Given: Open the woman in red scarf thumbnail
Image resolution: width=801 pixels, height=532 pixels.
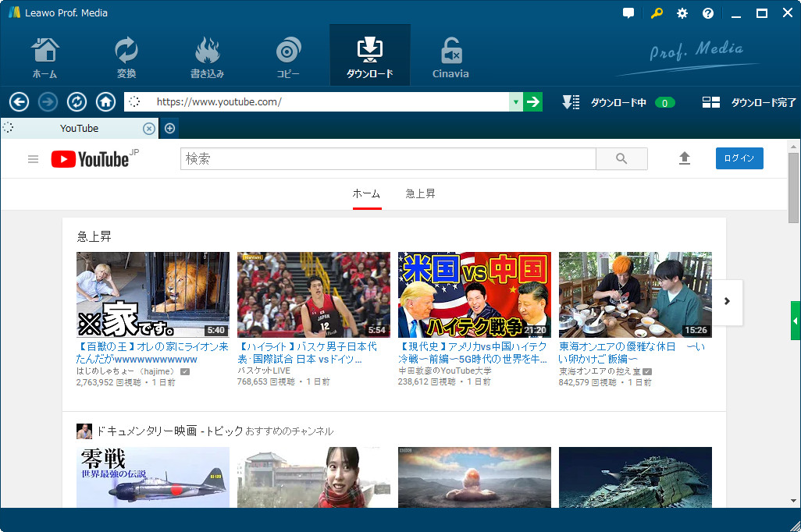Looking at the screenshot, I should 314,477.
